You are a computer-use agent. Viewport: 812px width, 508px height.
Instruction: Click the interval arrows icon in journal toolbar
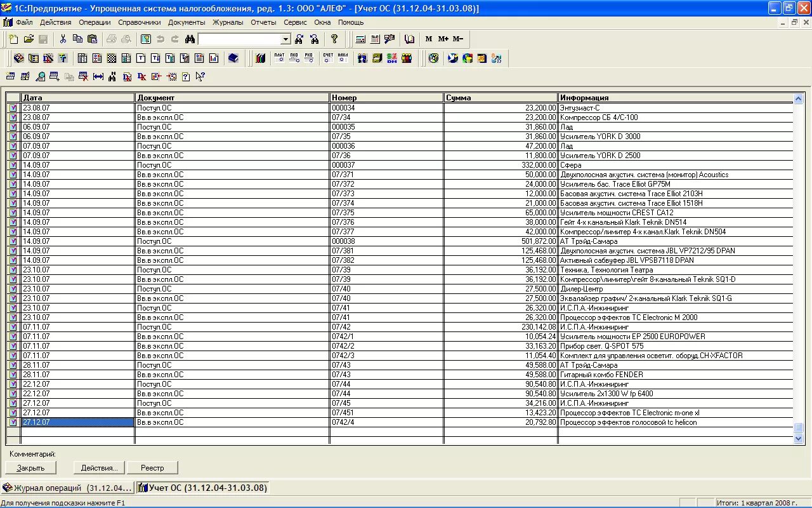[x=98, y=77]
